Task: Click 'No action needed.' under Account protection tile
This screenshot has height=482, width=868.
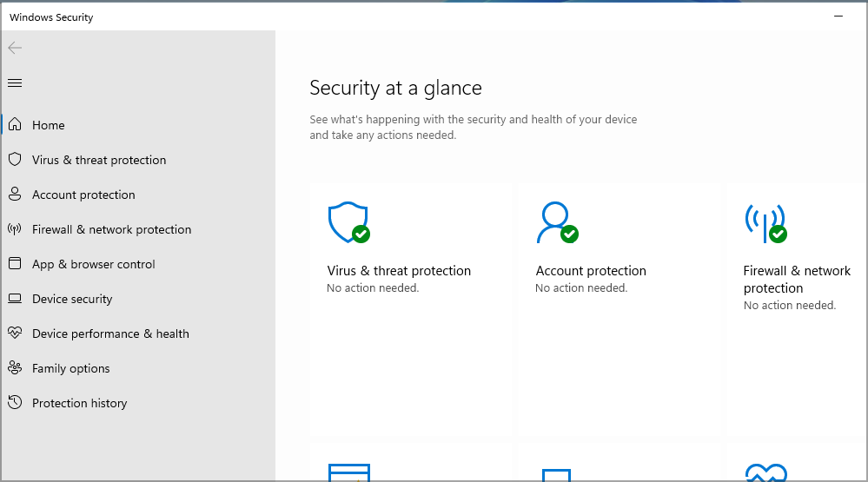Action: click(581, 287)
